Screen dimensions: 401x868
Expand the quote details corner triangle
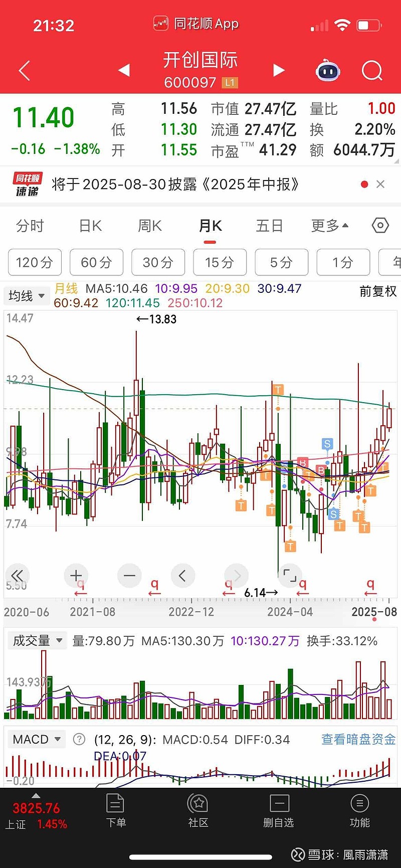point(396,161)
